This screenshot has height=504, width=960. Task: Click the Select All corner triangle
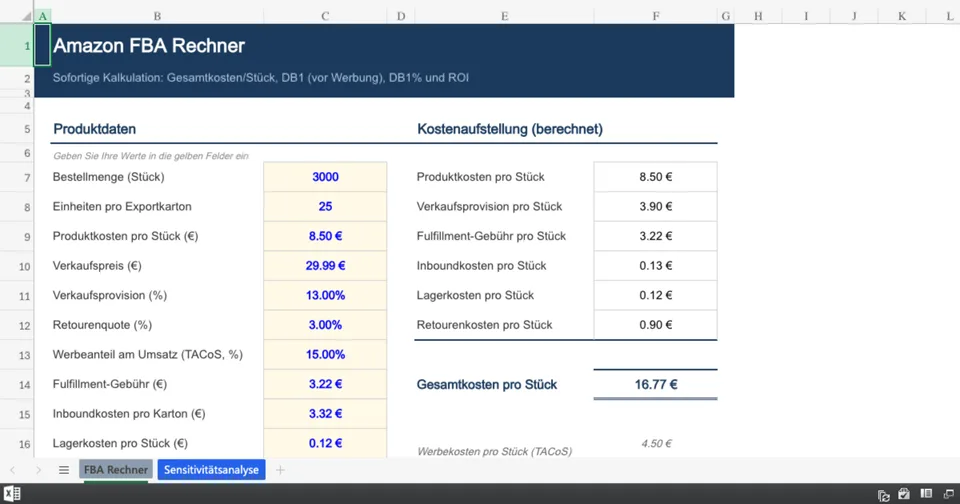pyautogui.click(x=26, y=17)
